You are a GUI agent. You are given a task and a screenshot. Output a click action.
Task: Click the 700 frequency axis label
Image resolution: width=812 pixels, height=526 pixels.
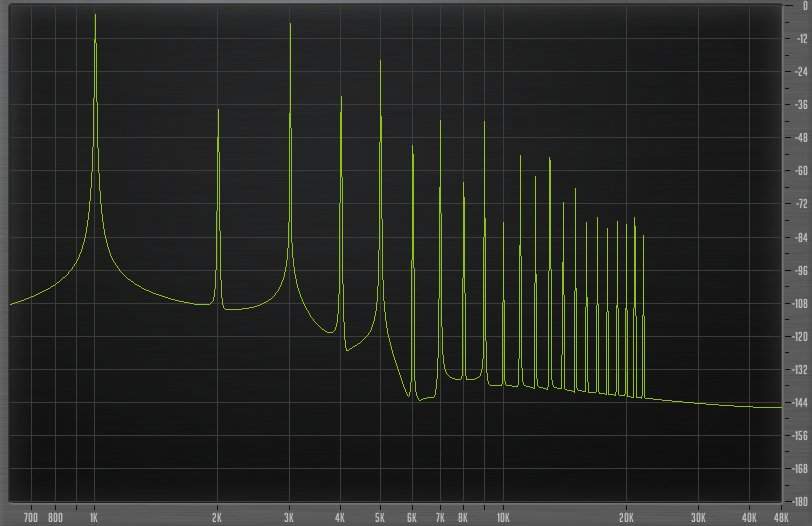pos(31,518)
